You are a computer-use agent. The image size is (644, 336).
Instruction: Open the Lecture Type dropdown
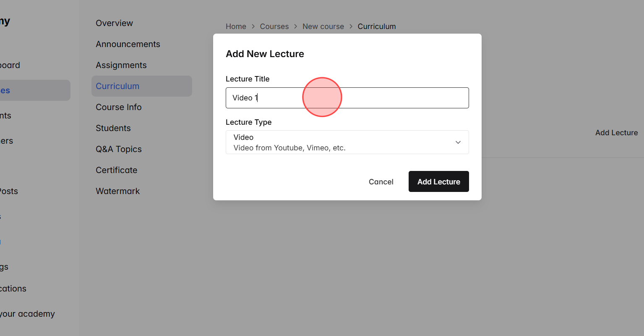pyautogui.click(x=347, y=142)
